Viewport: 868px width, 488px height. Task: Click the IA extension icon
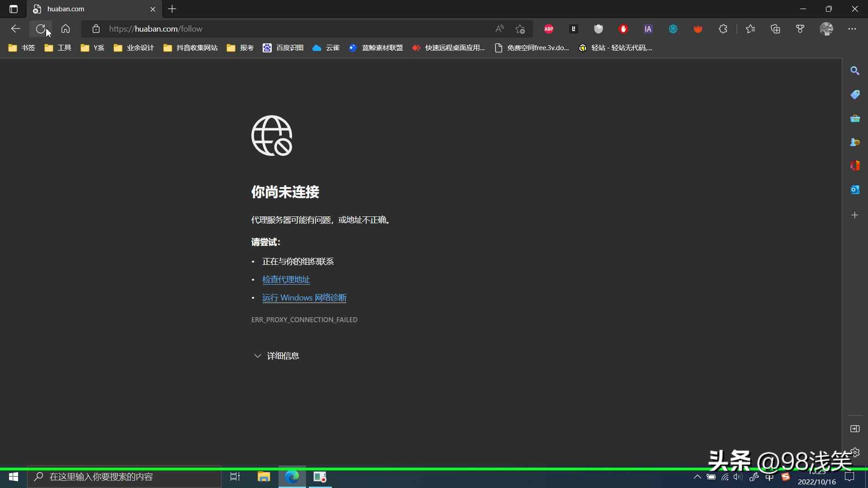point(648,28)
